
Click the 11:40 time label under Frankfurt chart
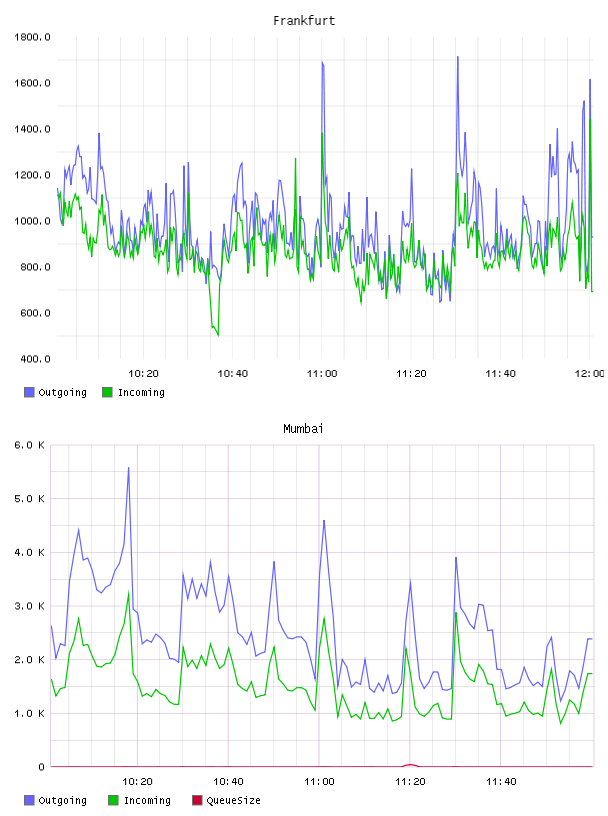[500, 374]
